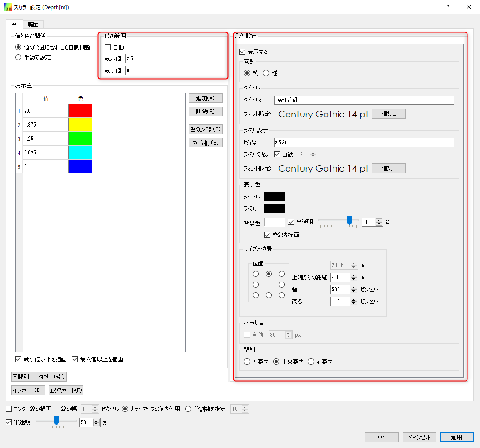Click the help question mark button
The width and height of the screenshot is (480, 448).
[448, 7]
